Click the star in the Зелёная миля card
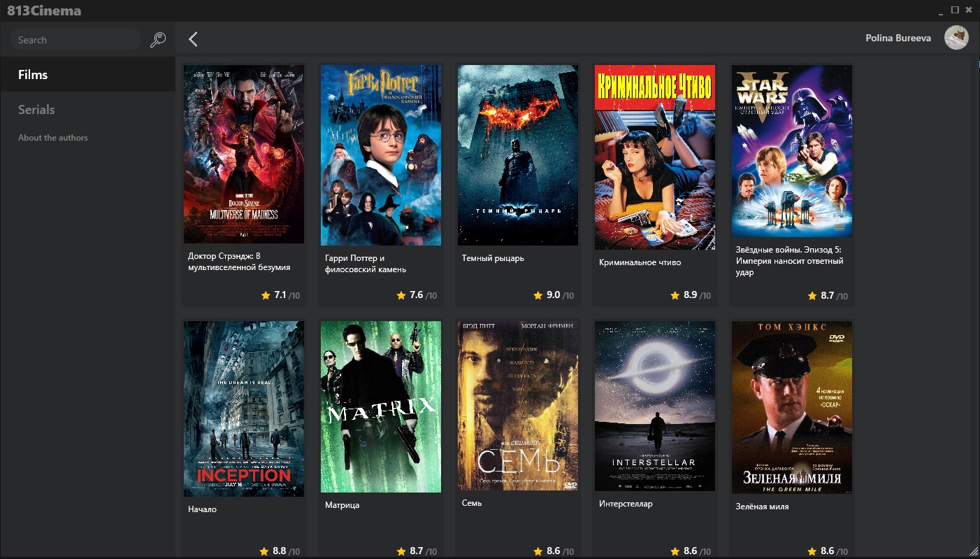This screenshot has height=559, width=980. pyautogui.click(x=812, y=551)
